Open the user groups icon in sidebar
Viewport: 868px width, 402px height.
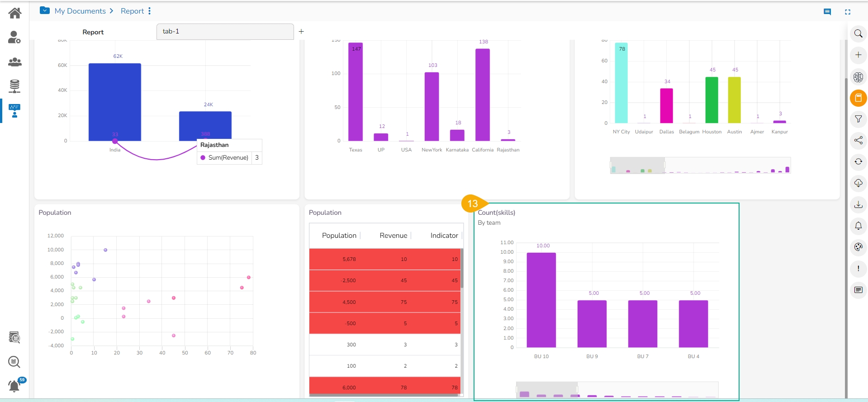coord(15,62)
